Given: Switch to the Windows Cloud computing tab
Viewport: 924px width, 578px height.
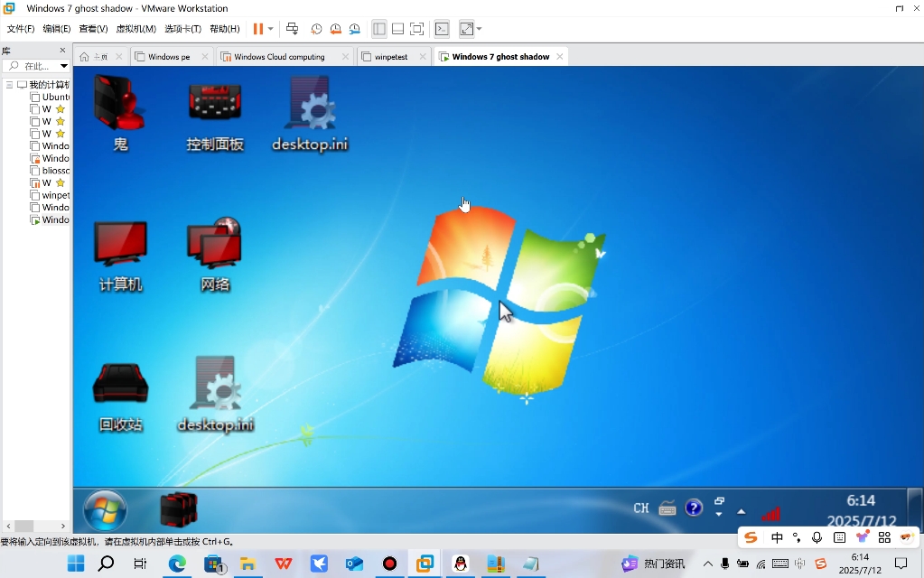Looking at the screenshot, I should [x=279, y=57].
